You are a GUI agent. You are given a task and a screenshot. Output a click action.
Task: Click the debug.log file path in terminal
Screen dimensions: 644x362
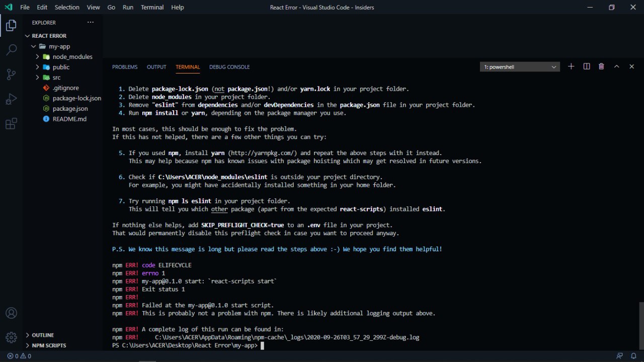click(x=287, y=337)
